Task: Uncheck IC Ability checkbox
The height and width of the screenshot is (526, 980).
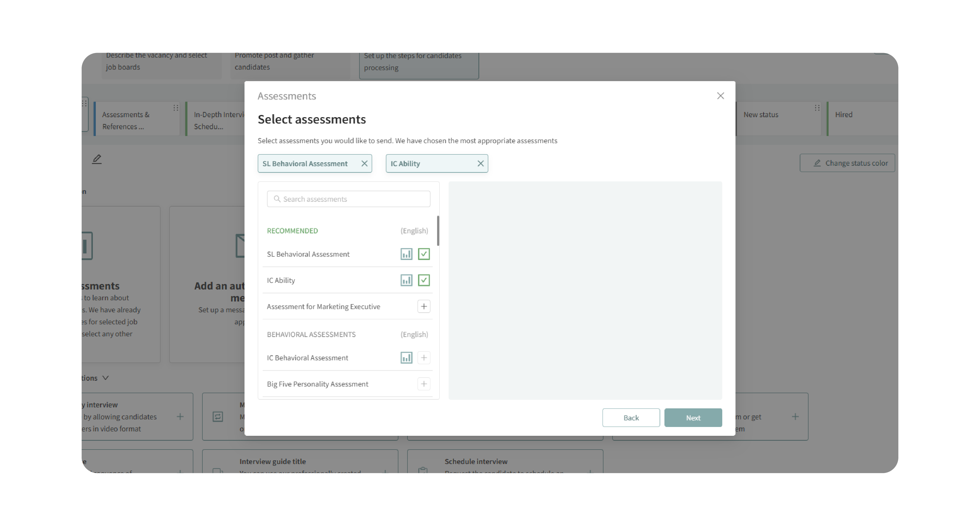Action: 423,280
